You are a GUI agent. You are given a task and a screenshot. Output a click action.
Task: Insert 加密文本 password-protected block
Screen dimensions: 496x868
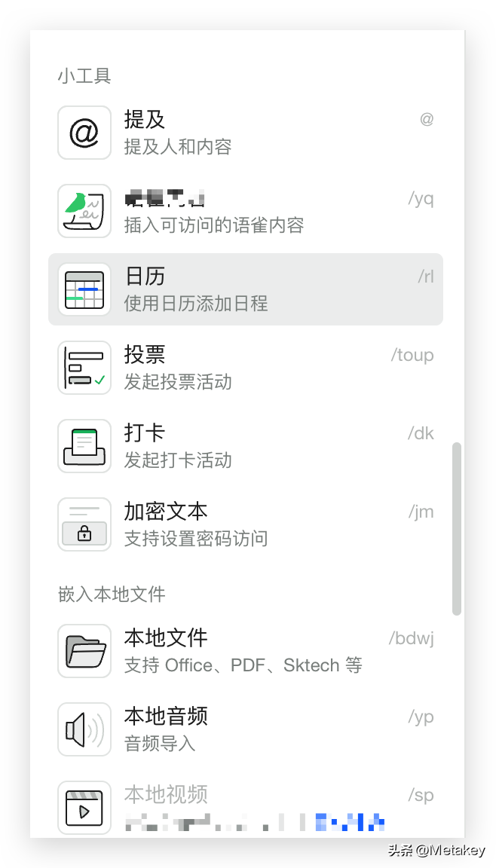166,512
